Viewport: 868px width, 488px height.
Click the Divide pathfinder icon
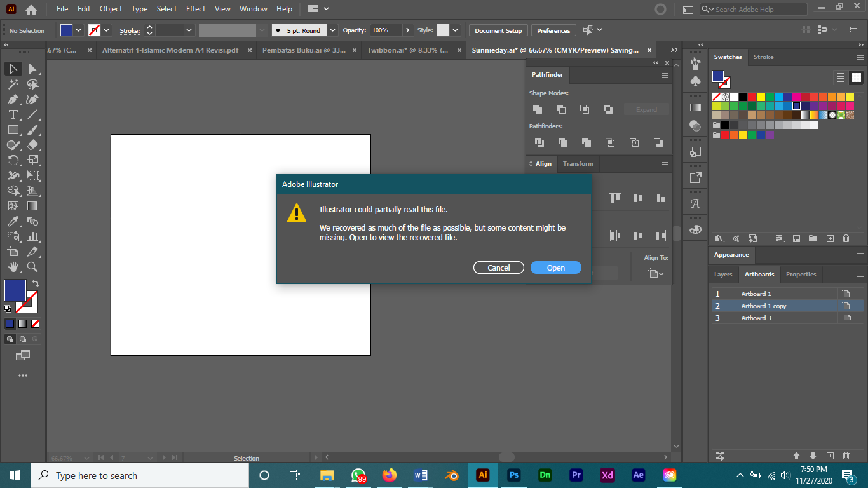coord(539,142)
